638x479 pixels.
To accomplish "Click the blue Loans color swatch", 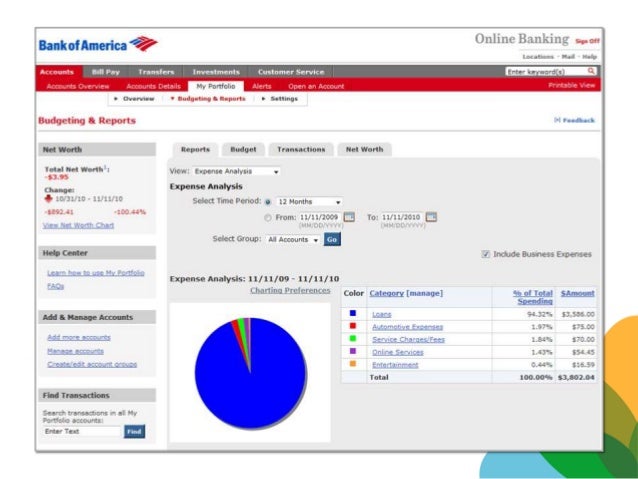I will 353,313.
